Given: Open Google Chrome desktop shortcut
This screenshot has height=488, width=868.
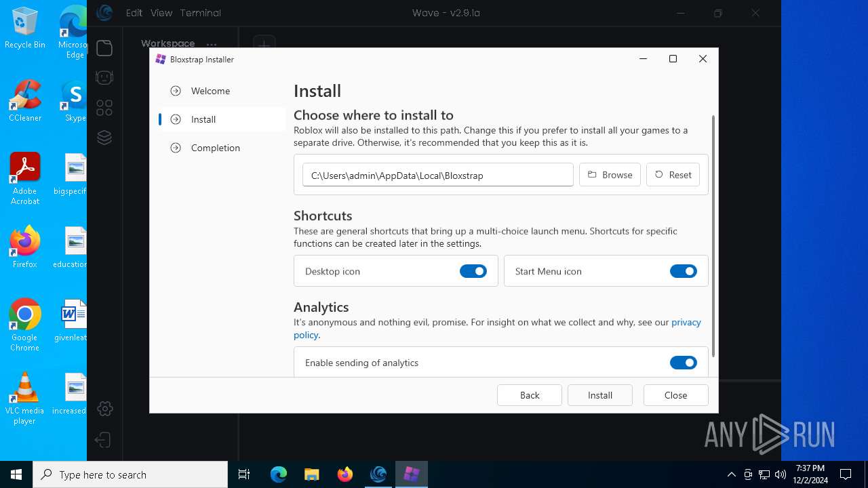Looking at the screenshot, I should click(25, 325).
